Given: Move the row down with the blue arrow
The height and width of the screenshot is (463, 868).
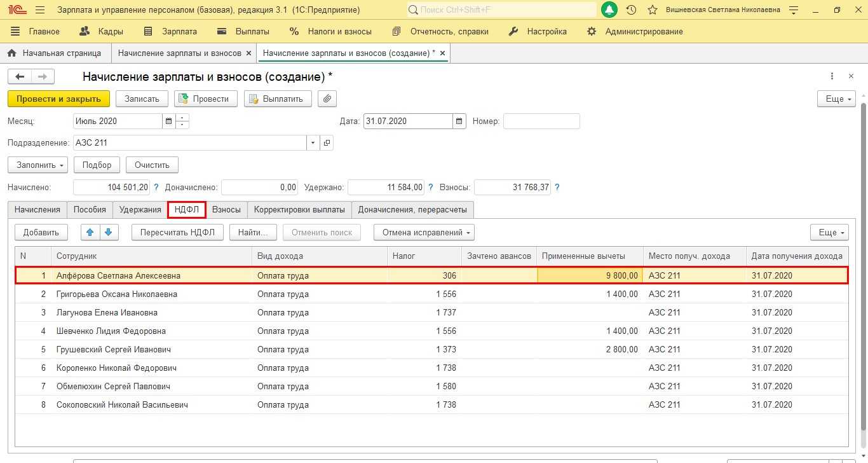Looking at the screenshot, I should coord(109,232).
